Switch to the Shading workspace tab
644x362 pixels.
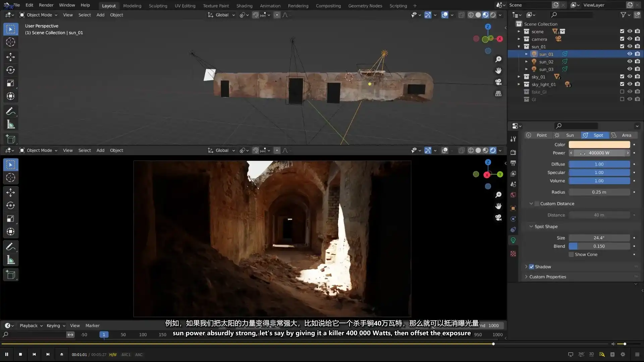coord(244,6)
